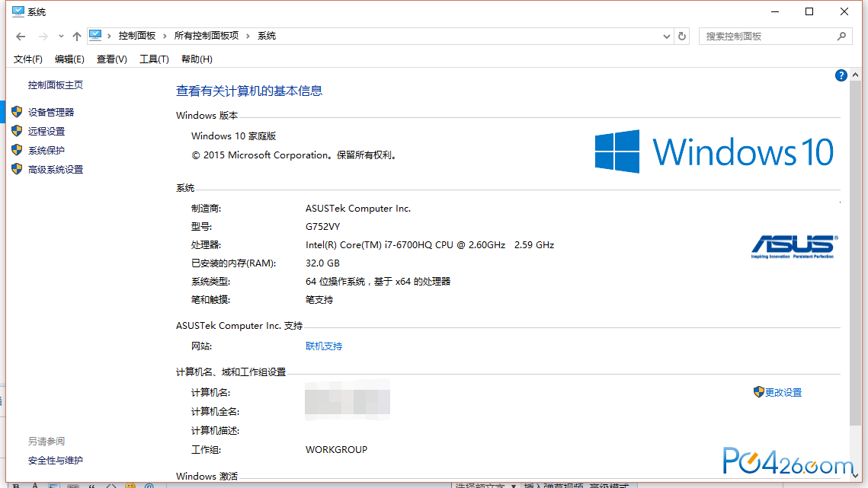Open the 联机支持 website link
868x488 pixels.
(324, 346)
